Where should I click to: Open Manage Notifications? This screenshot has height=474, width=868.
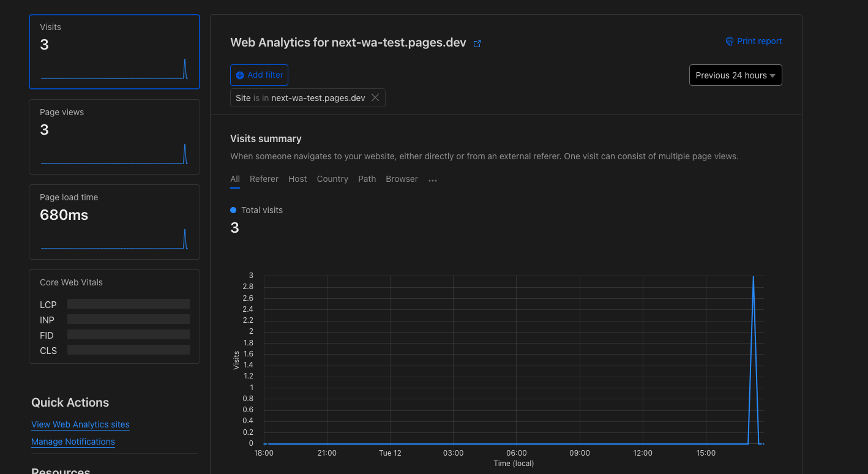click(73, 442)
